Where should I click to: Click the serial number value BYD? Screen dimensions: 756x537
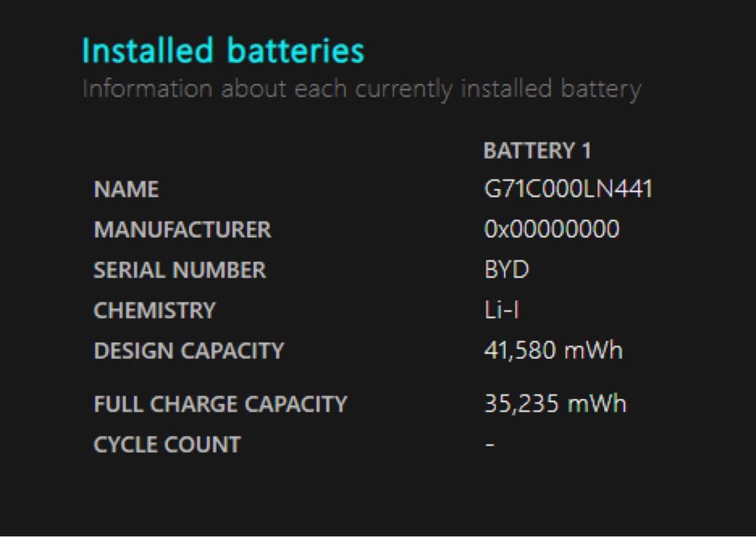pos(506,270)
